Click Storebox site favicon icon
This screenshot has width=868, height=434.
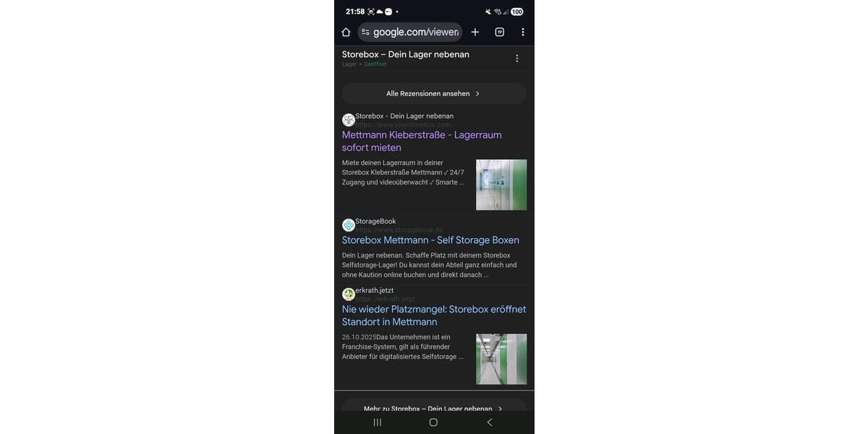tap(349, 120)
